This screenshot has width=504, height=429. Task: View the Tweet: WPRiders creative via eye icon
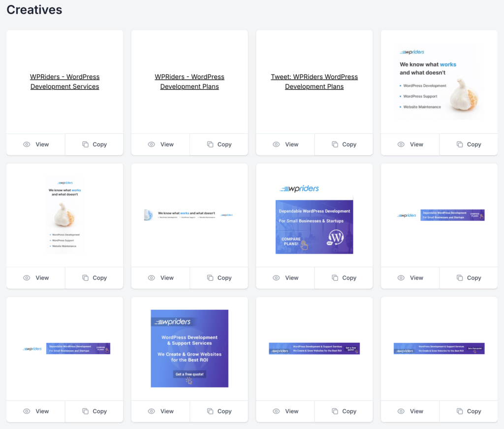(276, 144)
